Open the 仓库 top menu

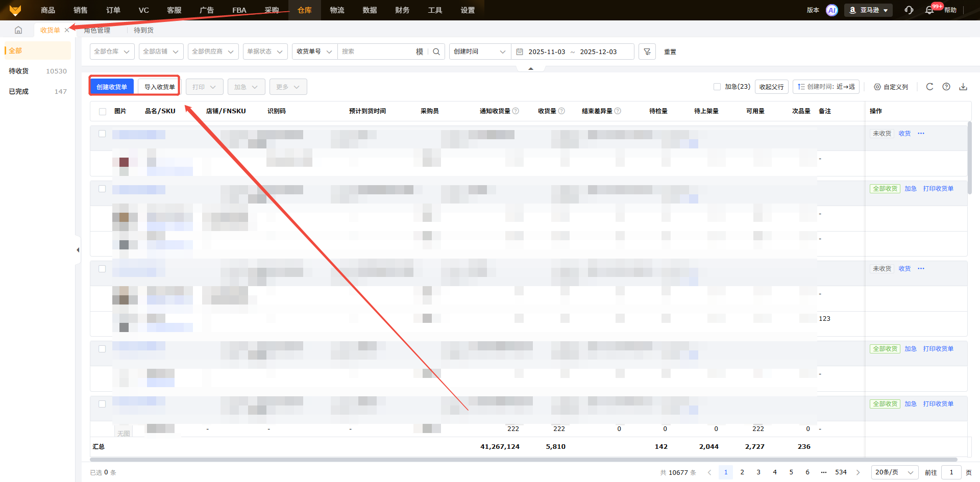pyautogui.click(x=305, y=10)
